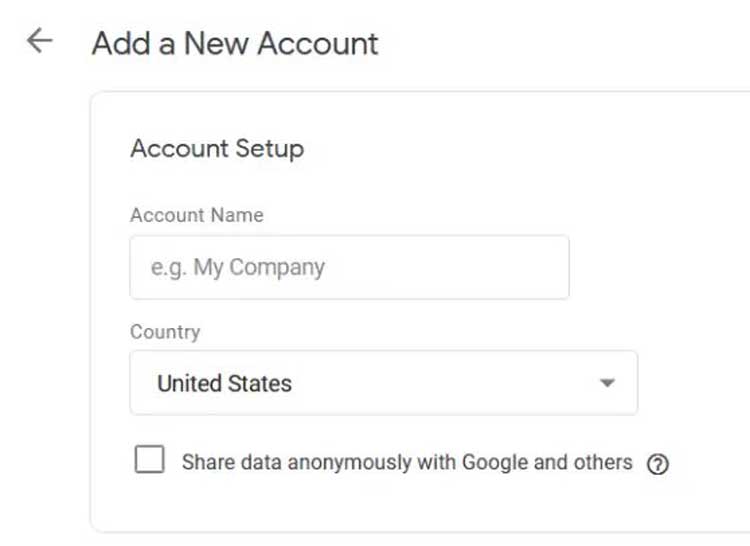
Task: Focus the Account Name input field
Action: tap(350, 267)
